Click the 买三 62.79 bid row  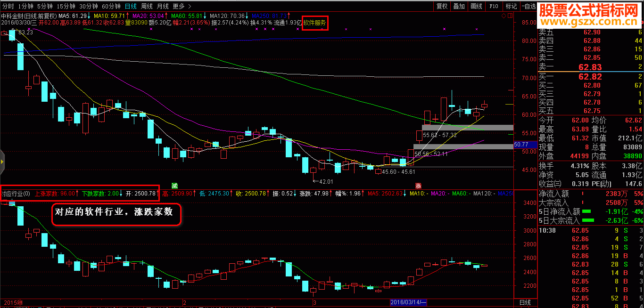pos(591,94)
